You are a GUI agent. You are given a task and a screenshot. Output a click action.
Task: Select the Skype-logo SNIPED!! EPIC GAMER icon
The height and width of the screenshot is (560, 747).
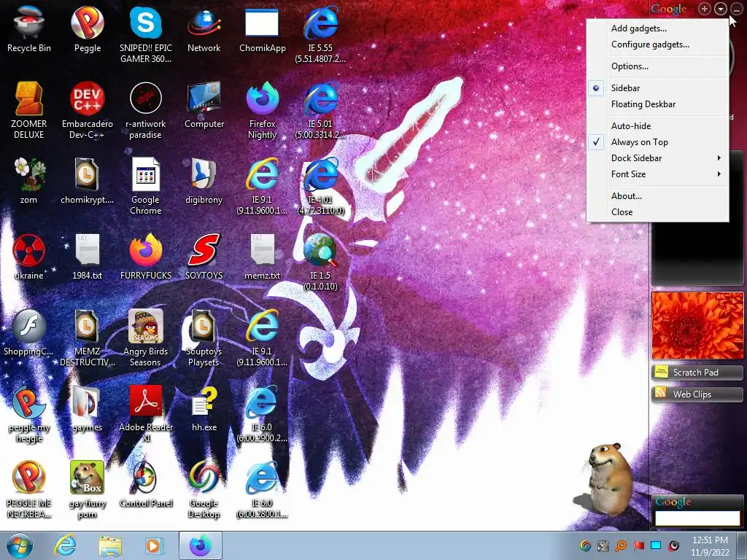[x=145, y=34]
